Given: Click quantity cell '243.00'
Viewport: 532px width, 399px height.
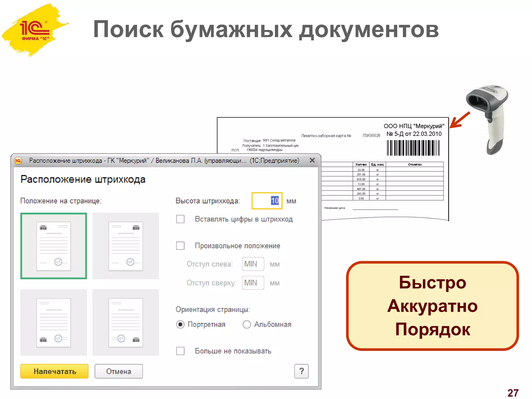Looking at the screenshot, I should click(x=361, y=194).
